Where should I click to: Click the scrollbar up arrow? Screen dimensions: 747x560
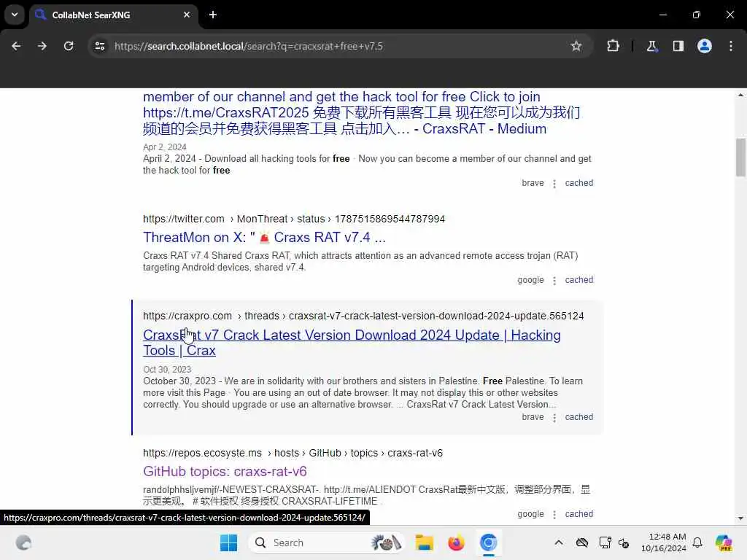[x=740, y=96]
